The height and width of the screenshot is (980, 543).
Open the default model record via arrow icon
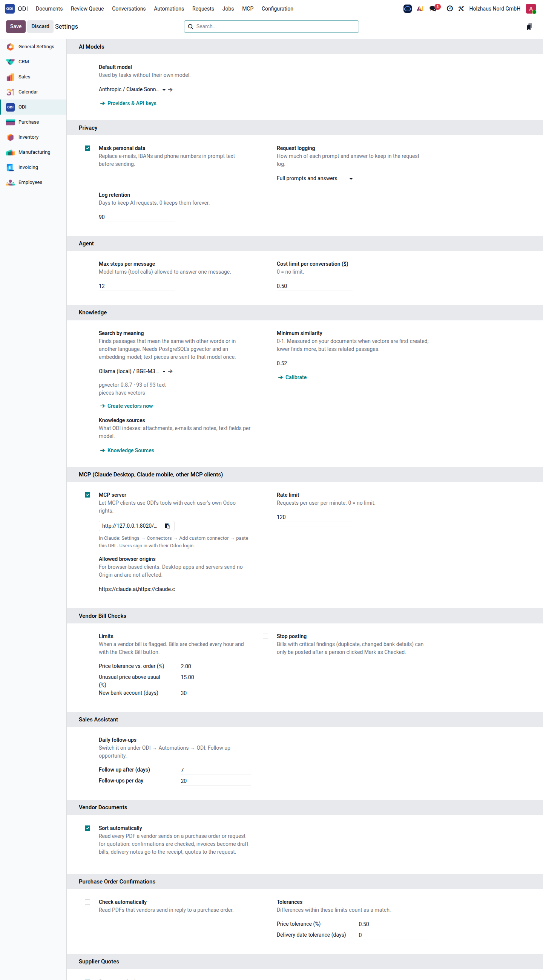pyautogui.click(x=170, y=89)
